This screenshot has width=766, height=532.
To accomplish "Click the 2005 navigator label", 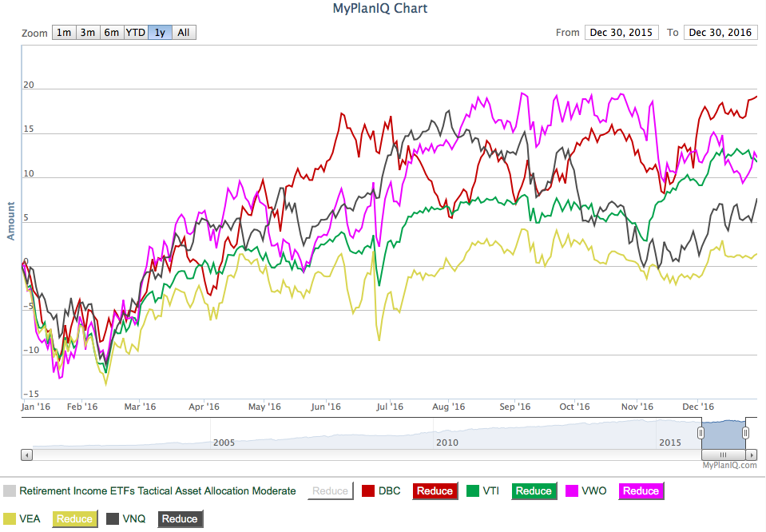I will [224, 443].
